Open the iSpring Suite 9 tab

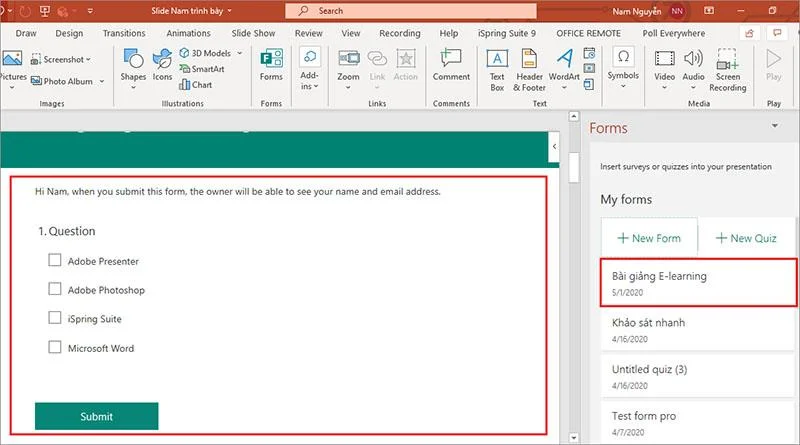[507, 33]
